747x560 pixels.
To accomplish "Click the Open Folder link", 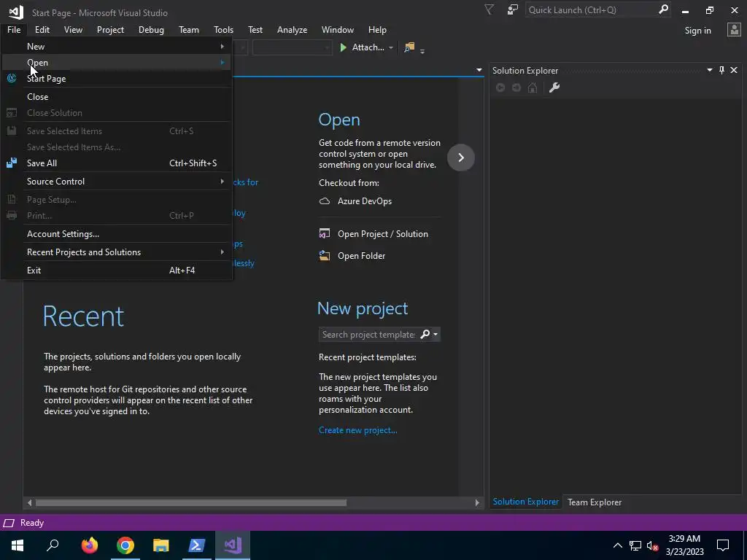I will 361,256.
